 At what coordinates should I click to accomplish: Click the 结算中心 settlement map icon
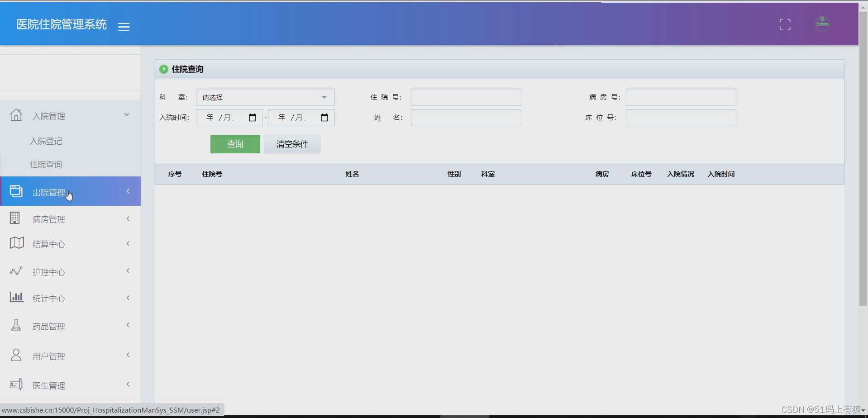pos(16,243)
